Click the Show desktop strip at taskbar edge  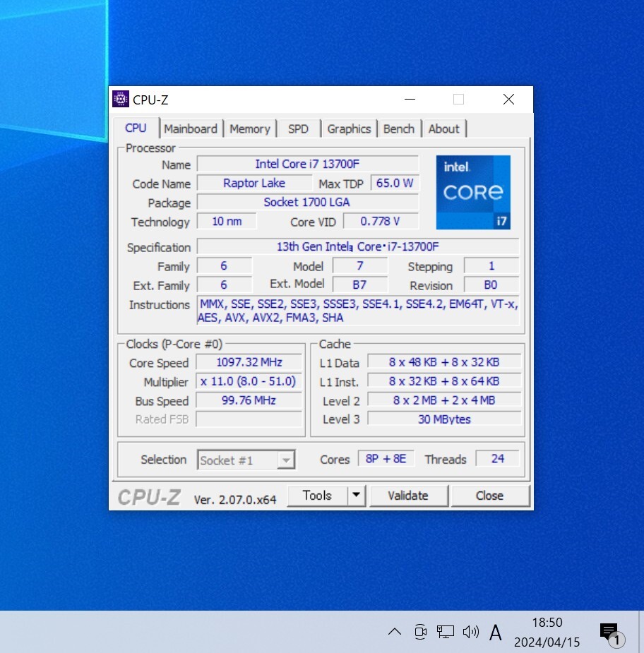click(x=641, y=632)
